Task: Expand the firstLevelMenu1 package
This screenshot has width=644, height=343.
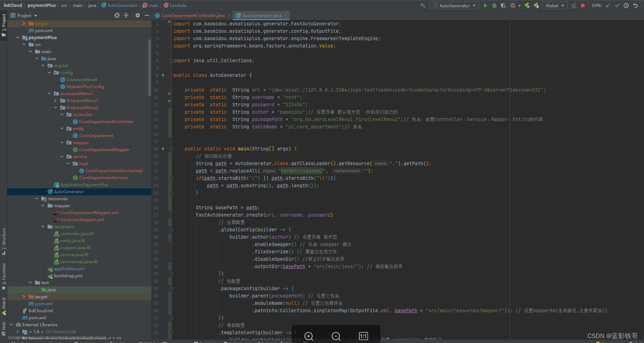Action: coord(56,101)
